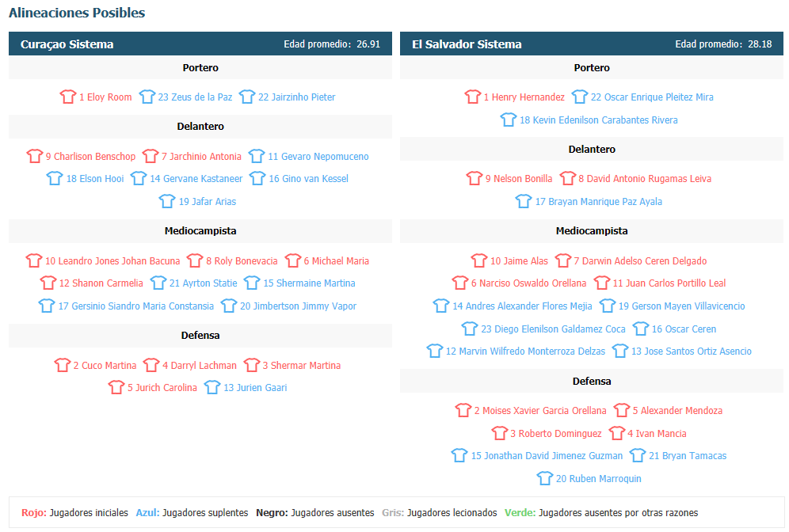789x532 pixels.
Task: Click the Delantero section label under El Salvador
Action: point(592,150)
